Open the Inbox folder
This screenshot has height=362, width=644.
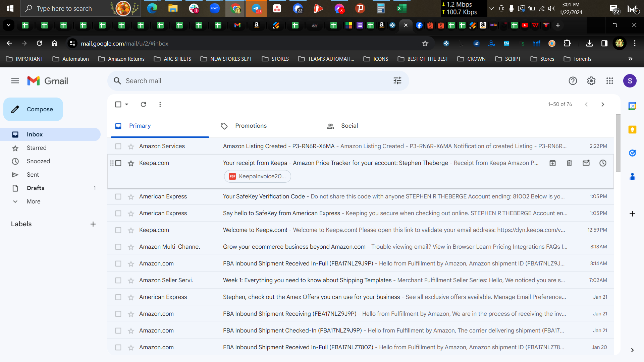point(50,134)
